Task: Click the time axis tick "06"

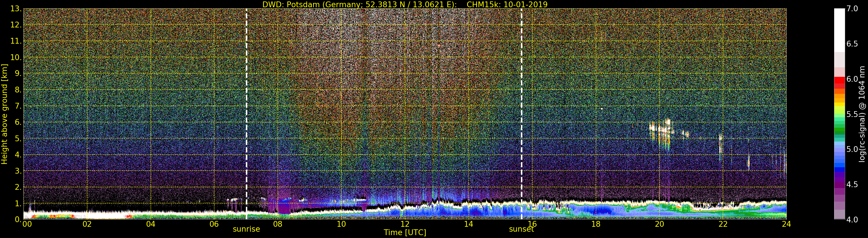Action: pyautogui.click(x=214, y=224)
